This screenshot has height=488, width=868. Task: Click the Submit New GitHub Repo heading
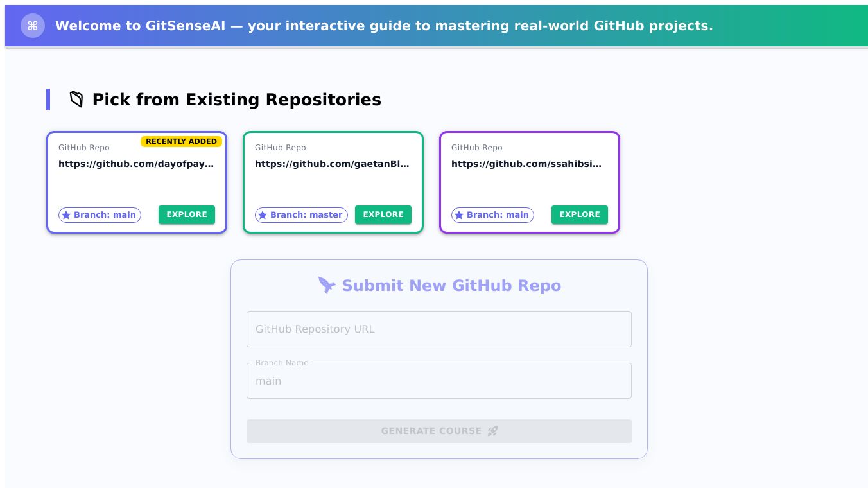pos(451,286)
